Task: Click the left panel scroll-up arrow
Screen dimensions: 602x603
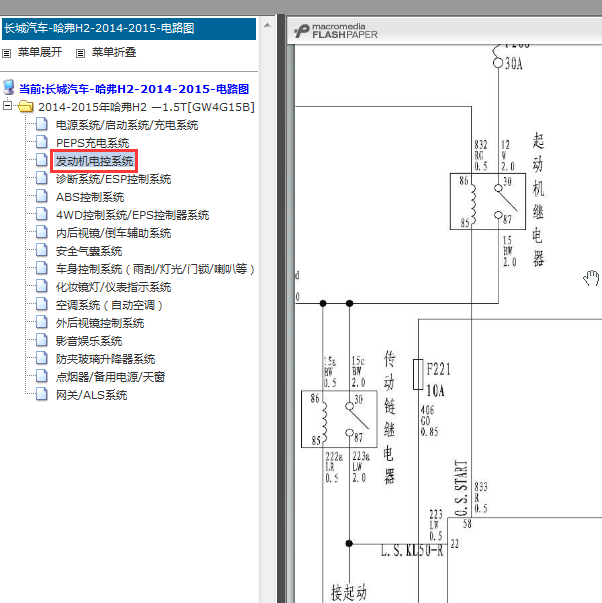Action: 267,25
